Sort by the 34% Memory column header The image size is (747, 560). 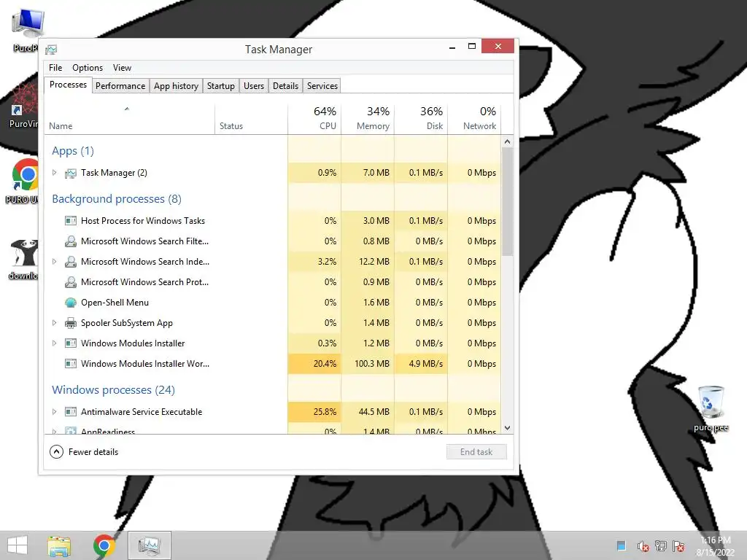pos(368,119)
